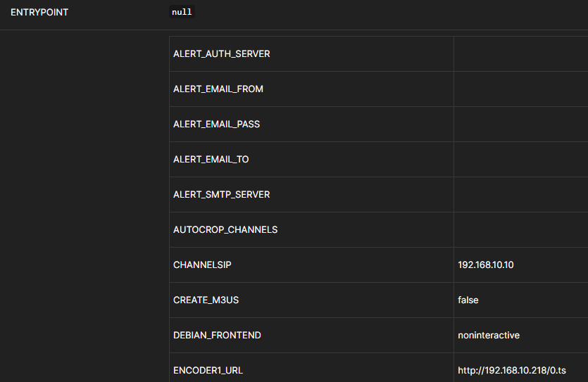The width and height of the screenshot is (588, 382).
Task: Click the noninteractive DEBIAN_FRONTEND value
Action: click(488, 336)
